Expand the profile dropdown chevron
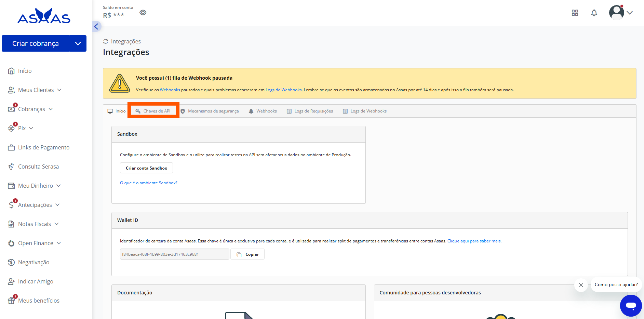 [x=630, y=13]
